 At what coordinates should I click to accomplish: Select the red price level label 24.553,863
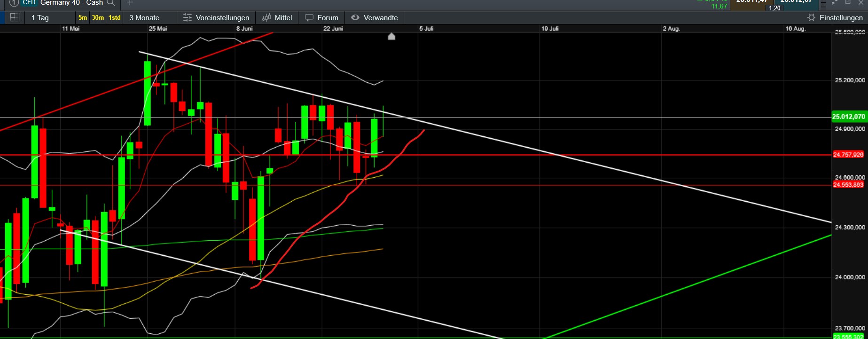coord(849,185)
